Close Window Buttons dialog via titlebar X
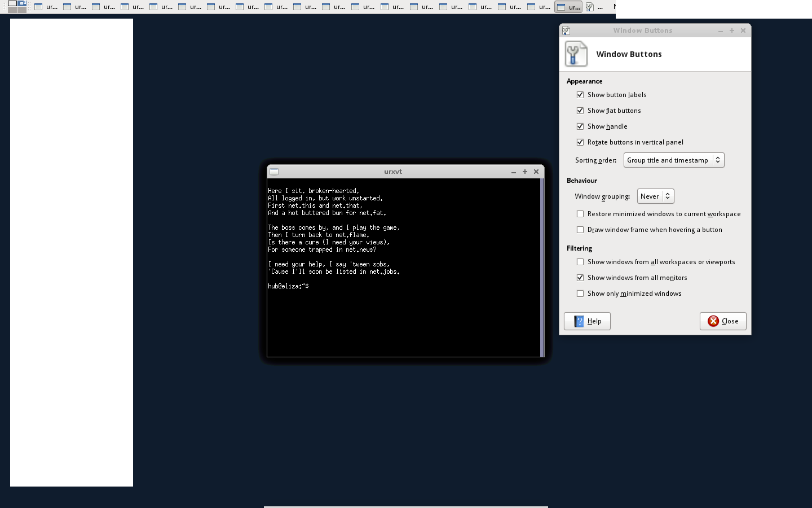 [x=743, y=30]
